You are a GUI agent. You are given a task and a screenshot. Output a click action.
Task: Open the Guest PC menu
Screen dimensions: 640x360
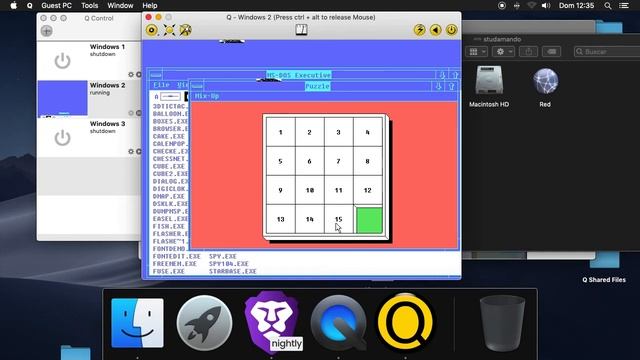pyautogui.click(x=56, y=6)
